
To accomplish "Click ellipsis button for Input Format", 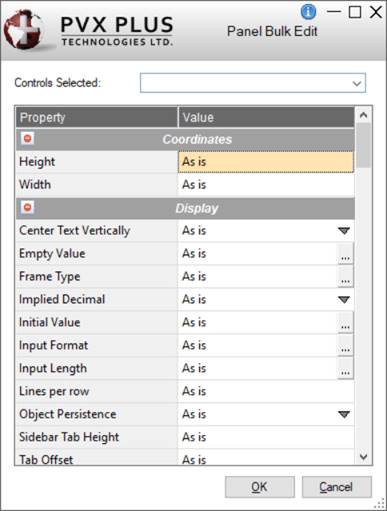I will (345, 346).
